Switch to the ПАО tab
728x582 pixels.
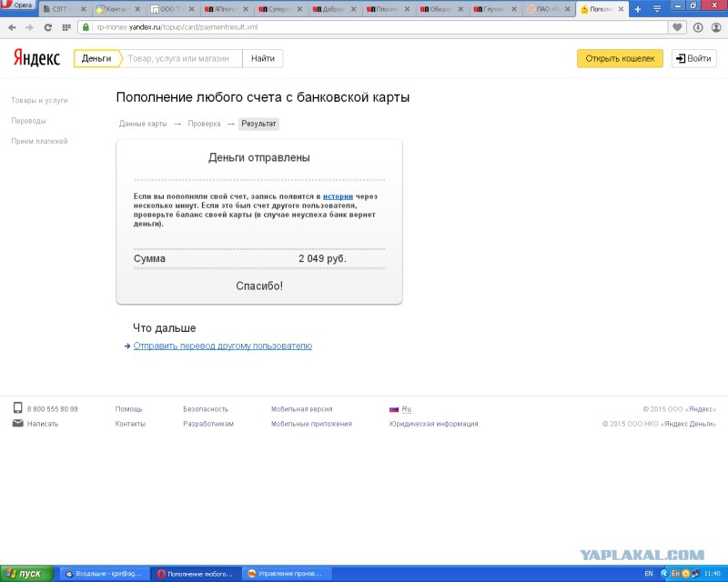click(x=544, y=9)
